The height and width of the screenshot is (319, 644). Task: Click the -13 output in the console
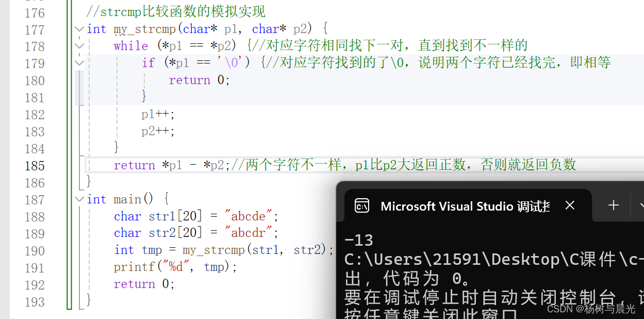point(359,240)
